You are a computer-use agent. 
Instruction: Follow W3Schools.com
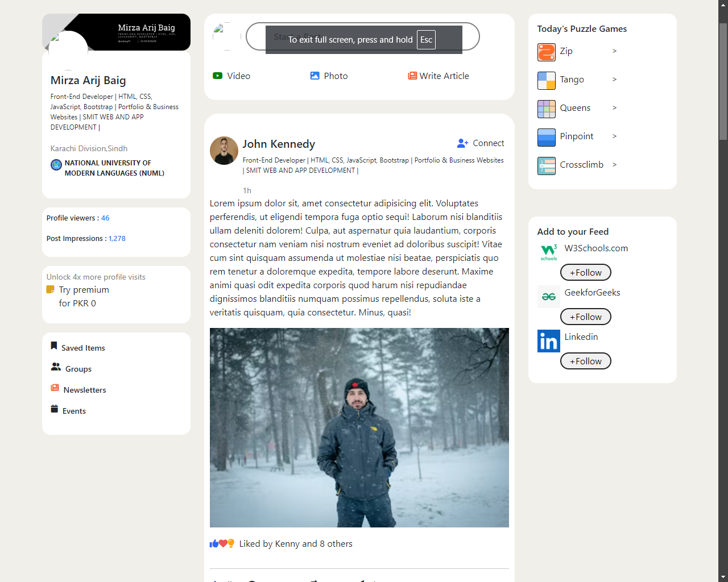(586, 272)
